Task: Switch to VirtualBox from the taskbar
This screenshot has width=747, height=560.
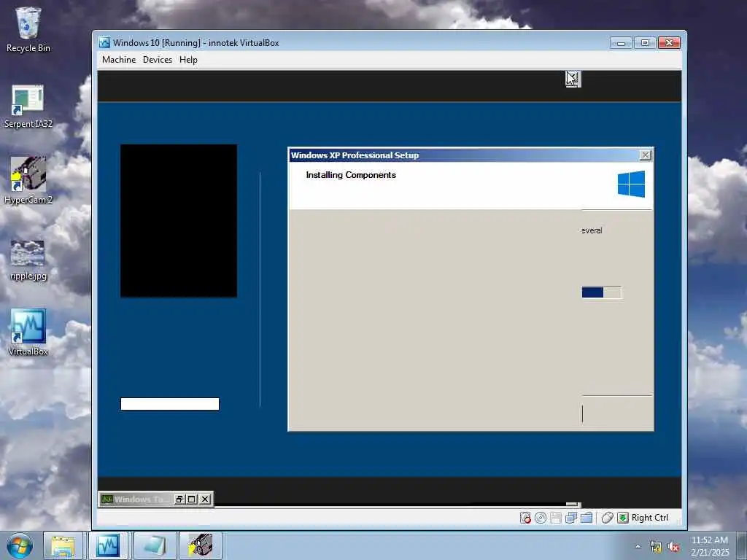Action: coord(108,545)
